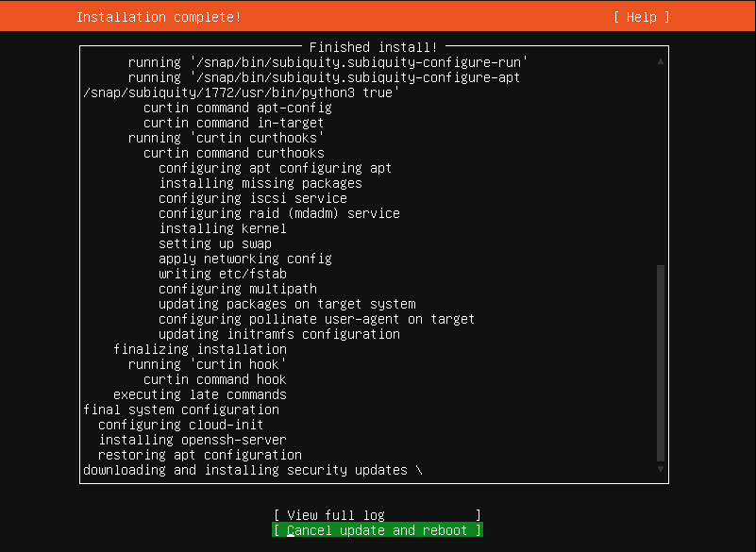Click the spinner after security updates line

click(418, 470)
